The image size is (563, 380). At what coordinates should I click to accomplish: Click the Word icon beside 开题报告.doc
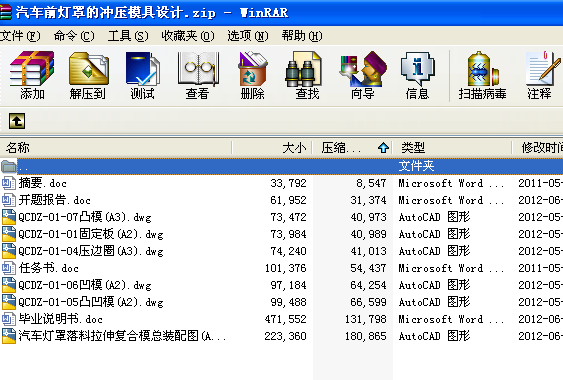tap(9, 200)
